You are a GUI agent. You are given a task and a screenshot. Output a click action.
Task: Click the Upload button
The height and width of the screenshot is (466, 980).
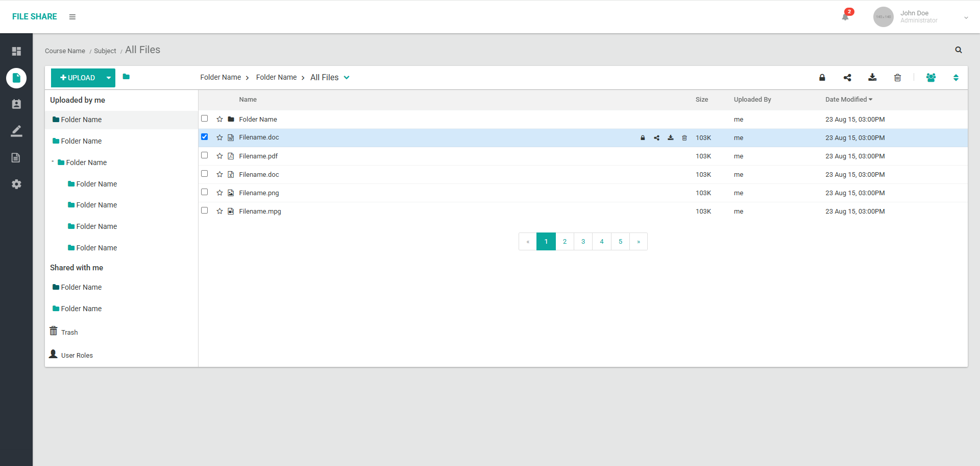click(x=78, y=78)
